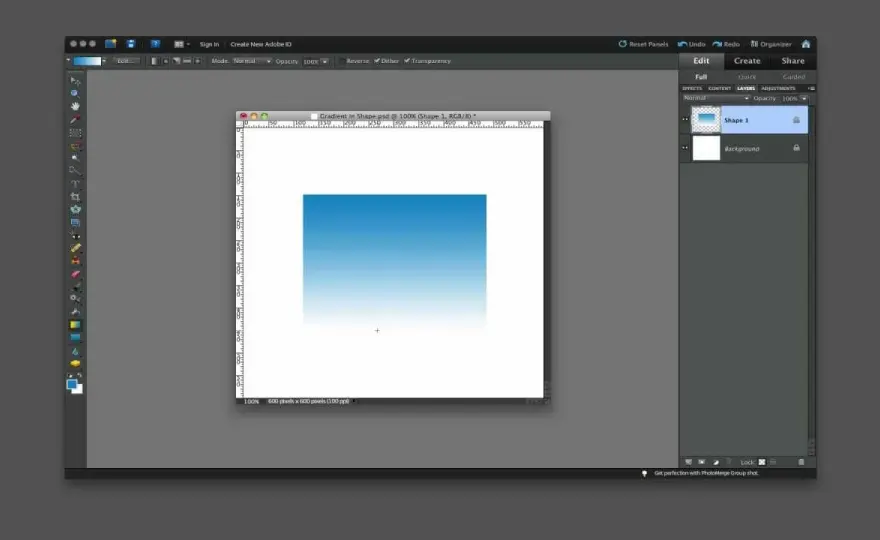Viewport: 880px width, 540px height.
Task: Toggle the lock on the Background layer
Action: 796,148
